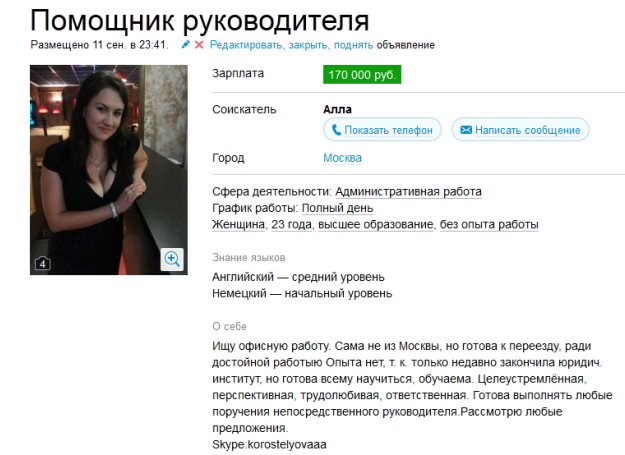Click the magnifier zoom icon on photo
625x455 pixels.
(x=172, y=259)
